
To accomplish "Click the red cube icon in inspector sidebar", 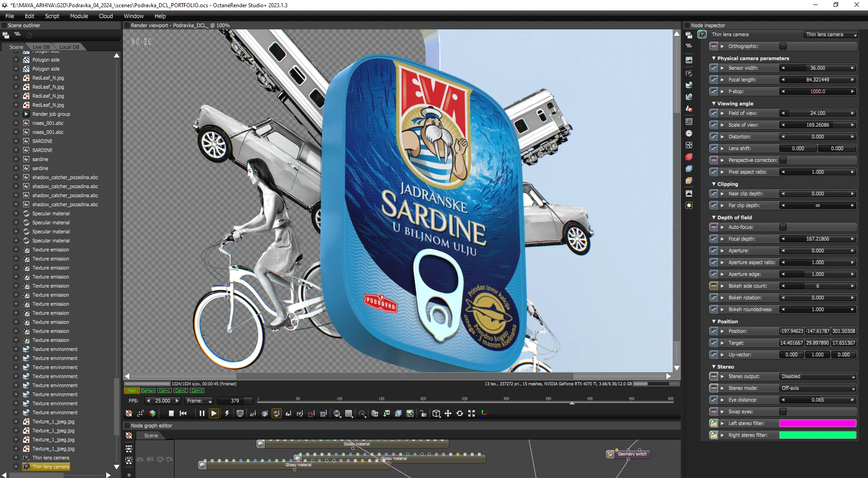I will click(689, 157).
